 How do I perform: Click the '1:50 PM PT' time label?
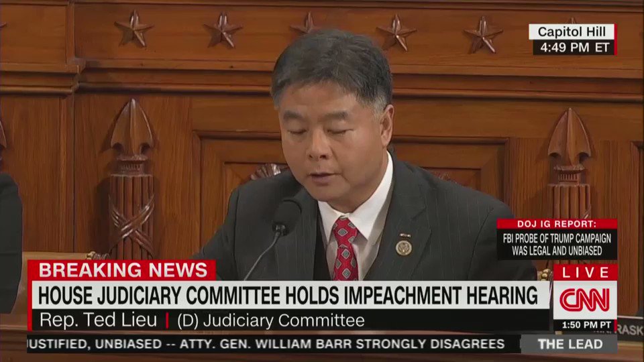click(x=586, y=325)
